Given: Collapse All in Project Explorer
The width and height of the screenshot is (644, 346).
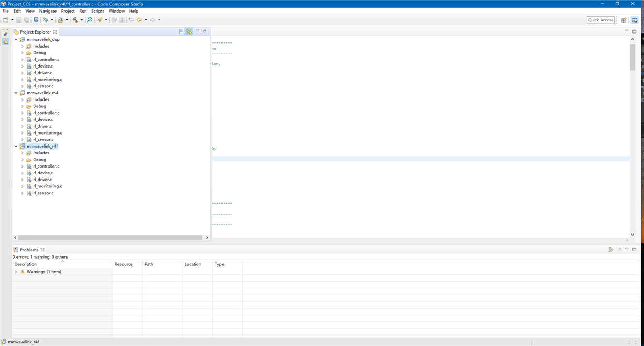Looking at the screenshot, I should tap(181, 31).
